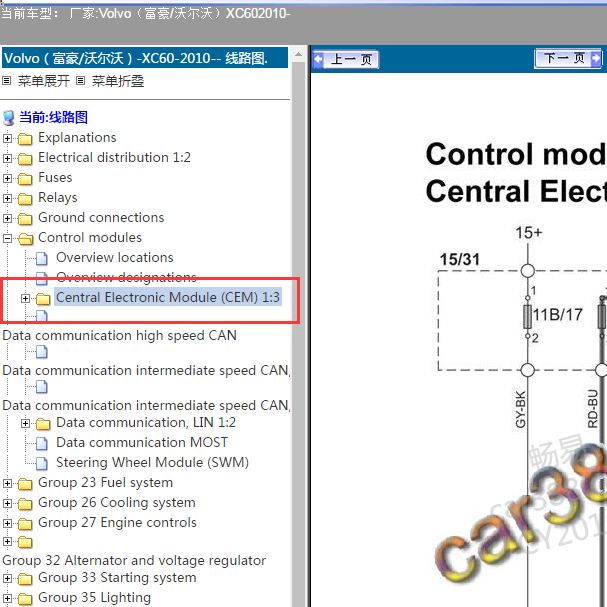Click page icon of Steering Wheel Module
607x607 pixels.
click(x=42, y=463)
